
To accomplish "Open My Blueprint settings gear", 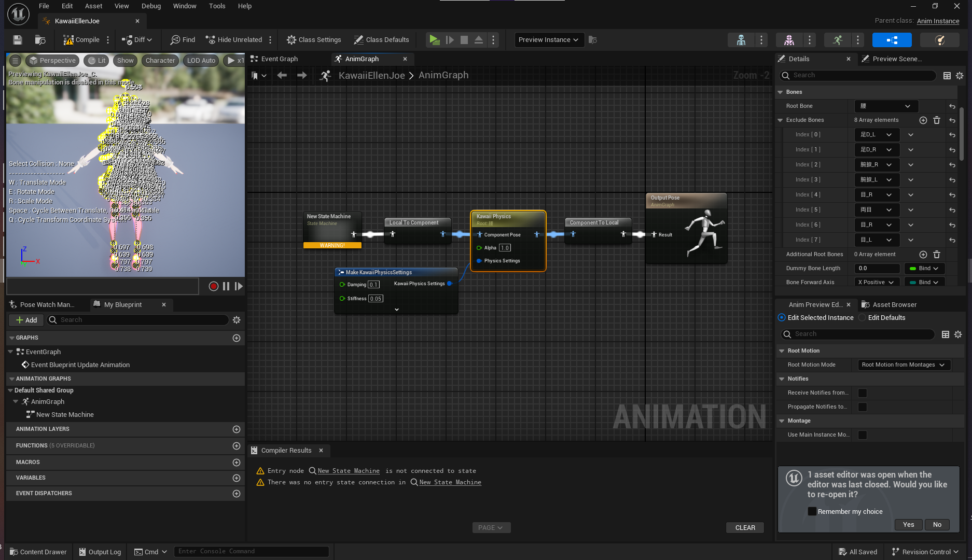I will click(237, 320).
